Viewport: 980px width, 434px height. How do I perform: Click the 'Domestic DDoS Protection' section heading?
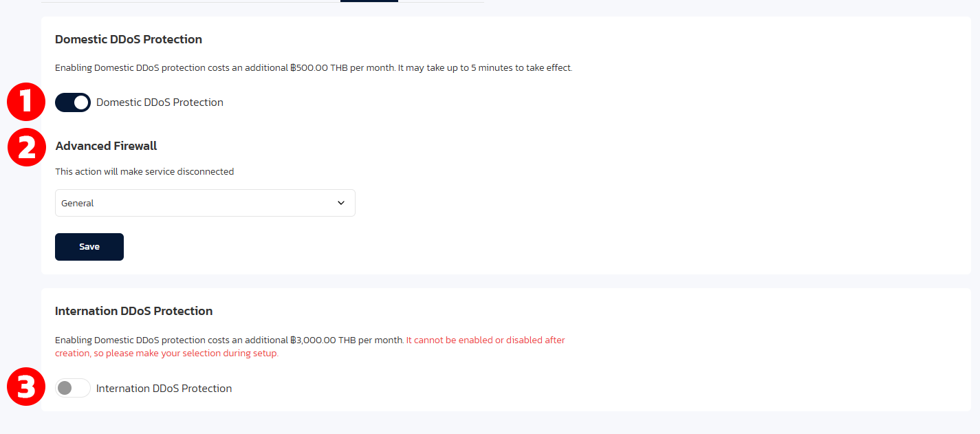click(129, 39)
